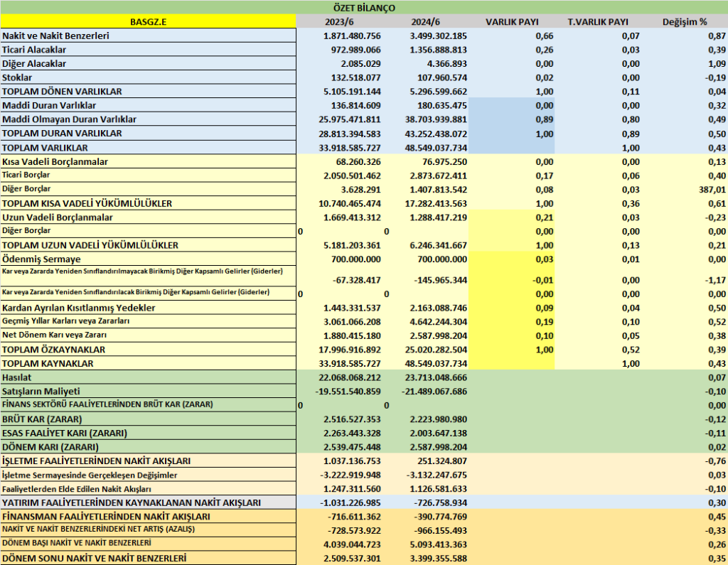Select the 2023/6 column header
This screenshot has height=565, width=728.
[x=339, y=22]
